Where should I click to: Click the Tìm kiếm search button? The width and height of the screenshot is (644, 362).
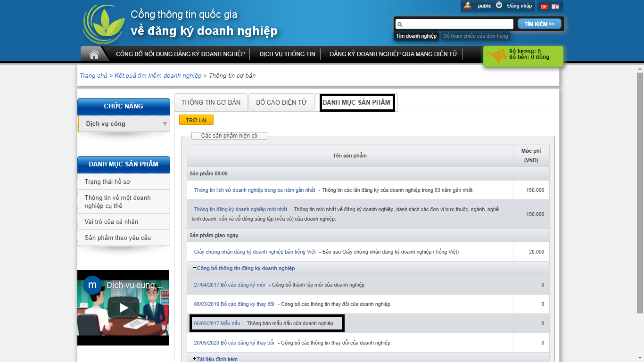539,24
